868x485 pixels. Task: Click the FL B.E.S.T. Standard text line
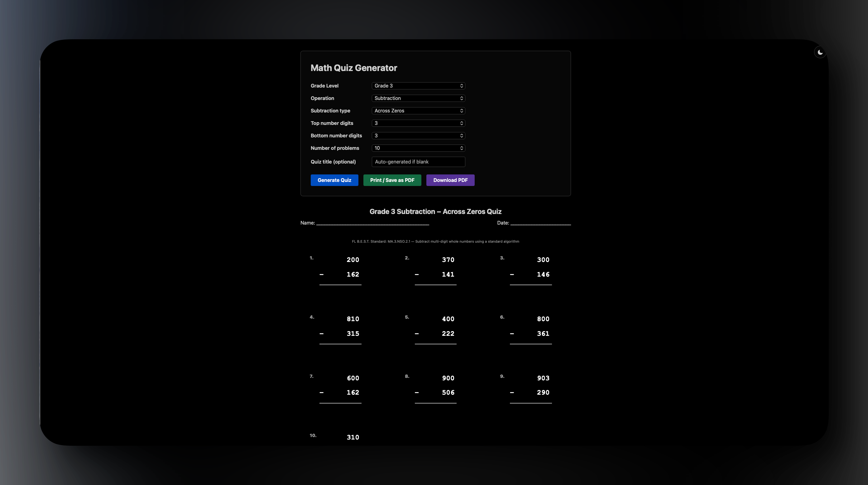435,241
